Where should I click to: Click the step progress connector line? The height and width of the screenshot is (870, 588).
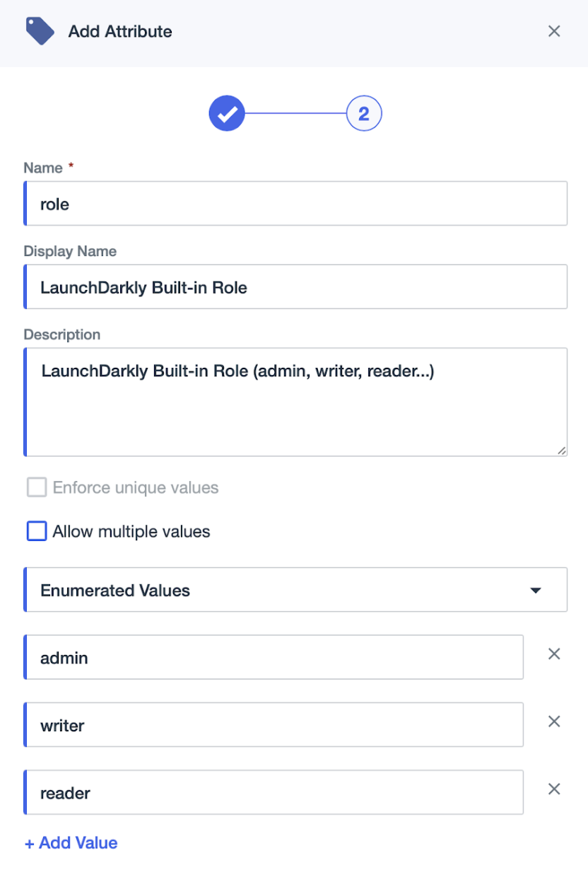295,113
